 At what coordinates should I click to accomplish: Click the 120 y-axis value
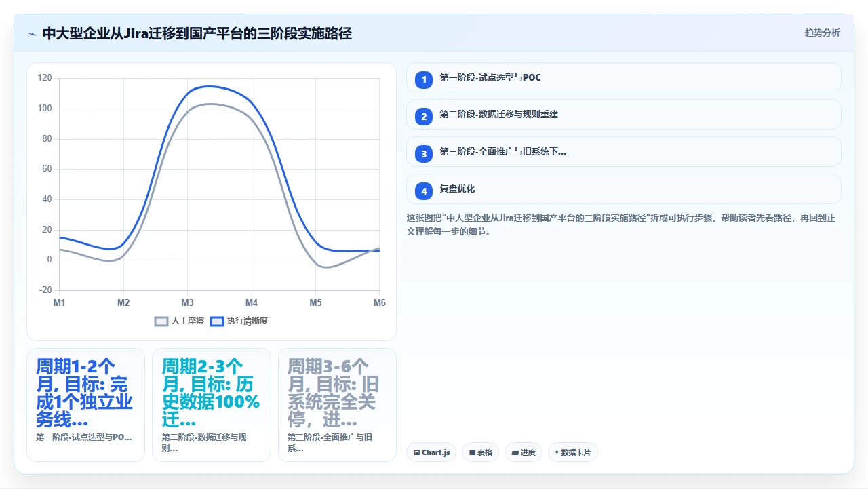pyautogui.click(x=45, y=78)
